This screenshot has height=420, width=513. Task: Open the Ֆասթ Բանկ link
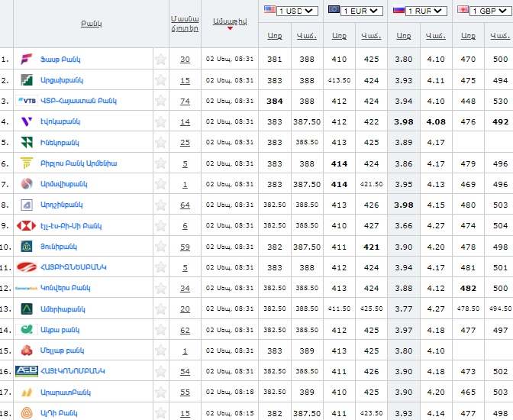tap(60, 60)
